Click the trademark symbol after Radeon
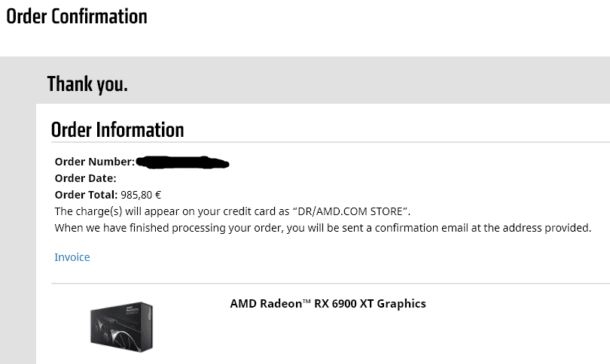This screenshot has height=364, width=610. (307, 301)
